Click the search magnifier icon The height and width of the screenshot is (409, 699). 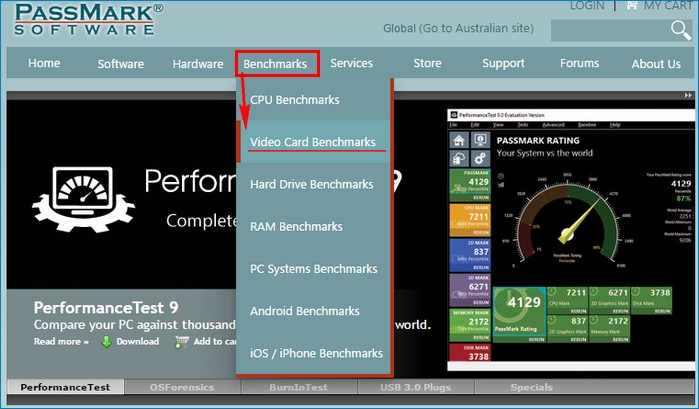tap(680, 30)
